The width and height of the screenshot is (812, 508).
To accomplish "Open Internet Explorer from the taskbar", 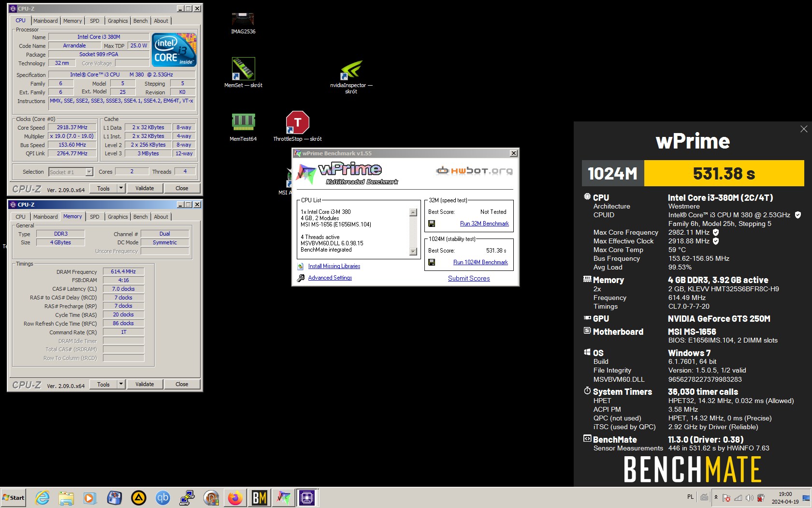I will [43, 497].
